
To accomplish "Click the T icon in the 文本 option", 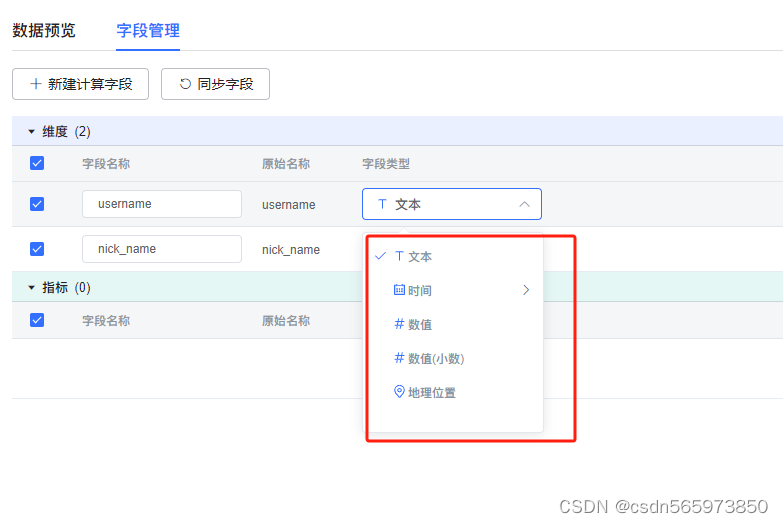I will [399, 256].
